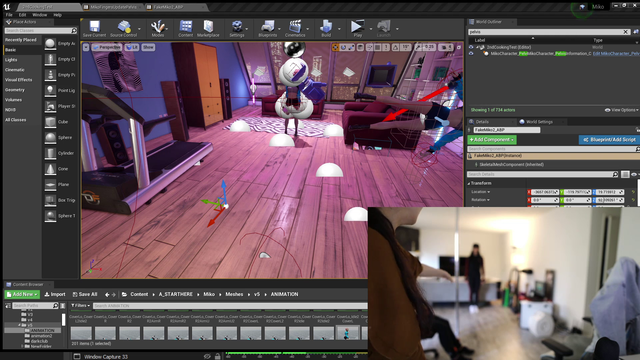Viewport: 640px width, 360px height.
Task: Select the Box Trigger item in Place Actors
Action: point(60,200)
